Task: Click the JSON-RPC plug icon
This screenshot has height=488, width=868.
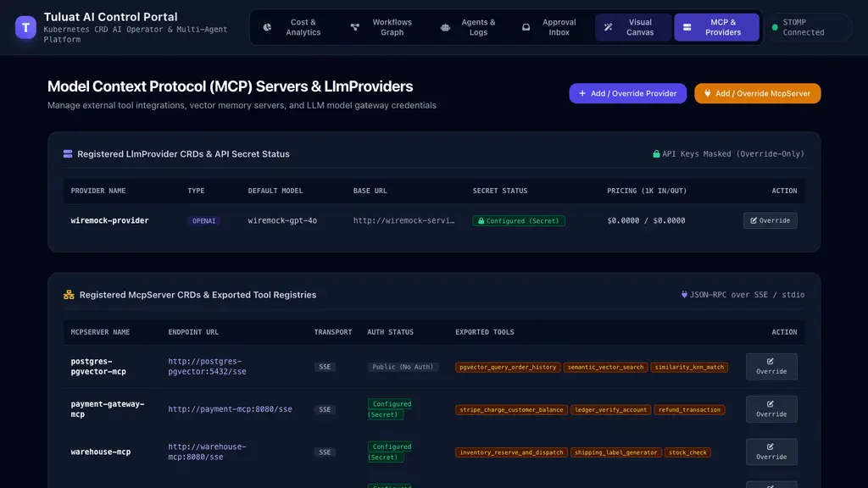Action: (x=684, y=295)
